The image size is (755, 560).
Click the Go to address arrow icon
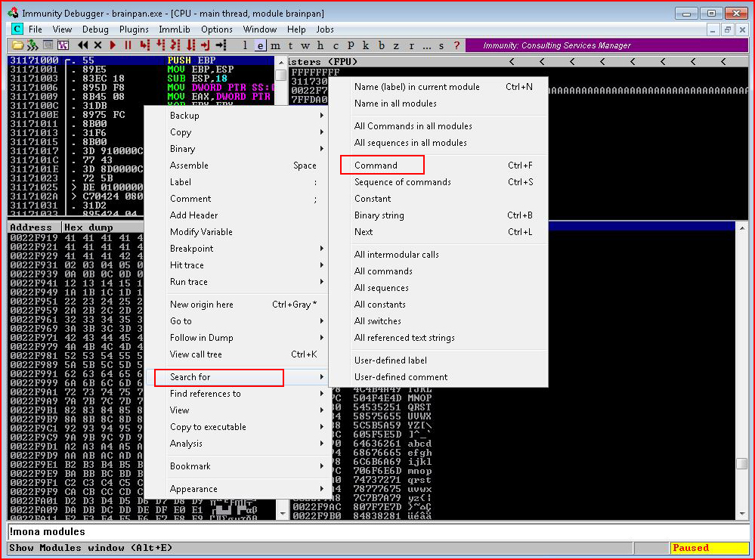[221, 45]
